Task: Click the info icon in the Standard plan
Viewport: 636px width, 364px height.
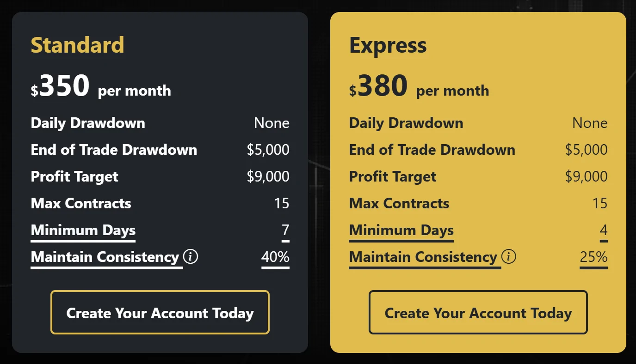Action: 191,256
